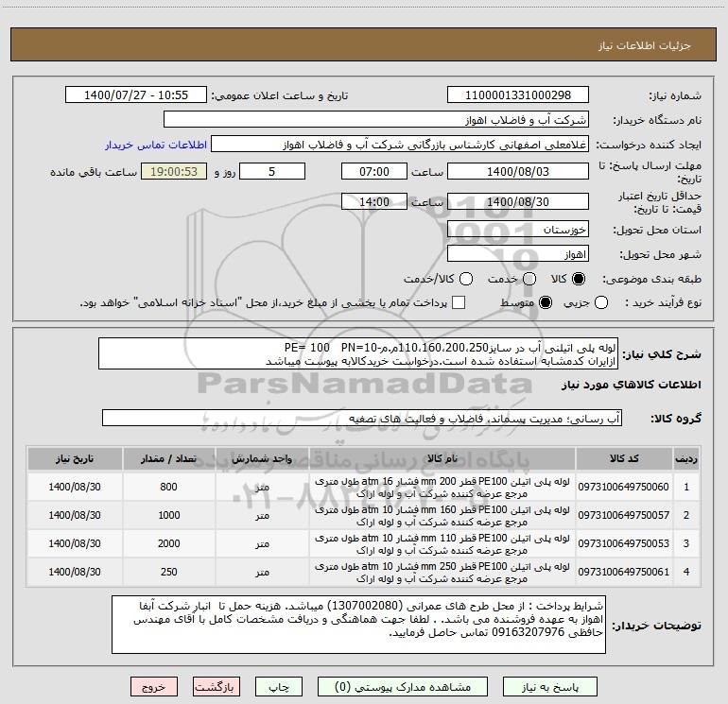Click response deadline time 07:00

[374, 171]
